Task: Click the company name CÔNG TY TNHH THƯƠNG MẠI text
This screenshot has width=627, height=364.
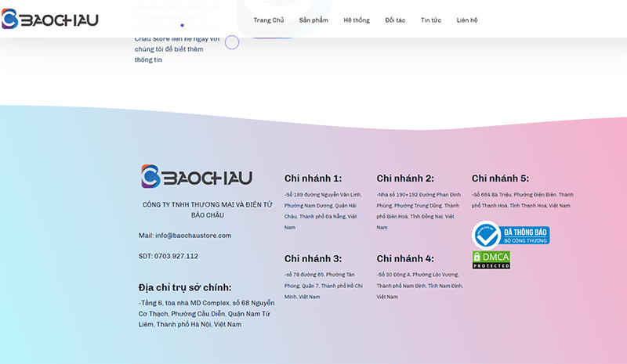Action: click(x=207, y=210)
